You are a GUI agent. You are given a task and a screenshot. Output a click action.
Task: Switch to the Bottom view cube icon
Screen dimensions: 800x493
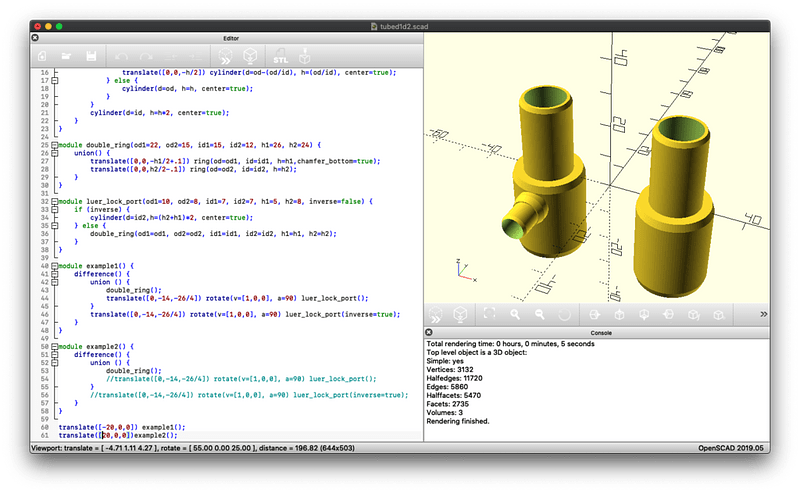pos(644,315)
